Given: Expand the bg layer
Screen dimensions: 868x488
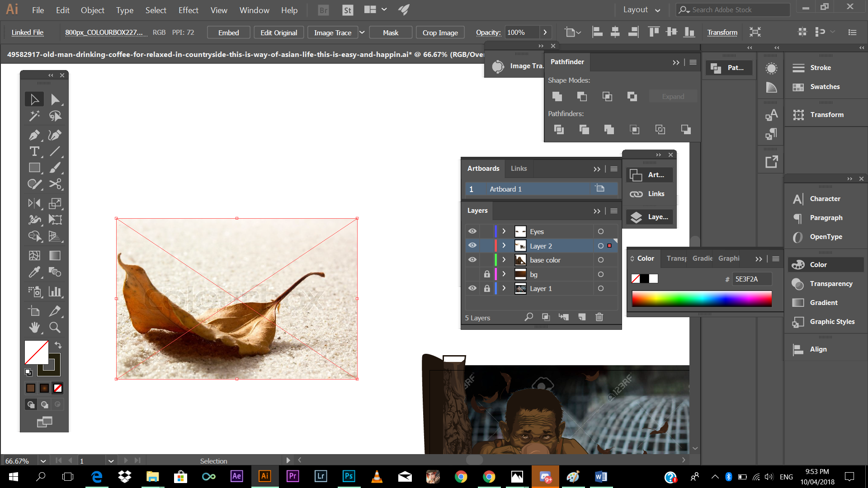Looking at the screenshot, I should (504, 274).
